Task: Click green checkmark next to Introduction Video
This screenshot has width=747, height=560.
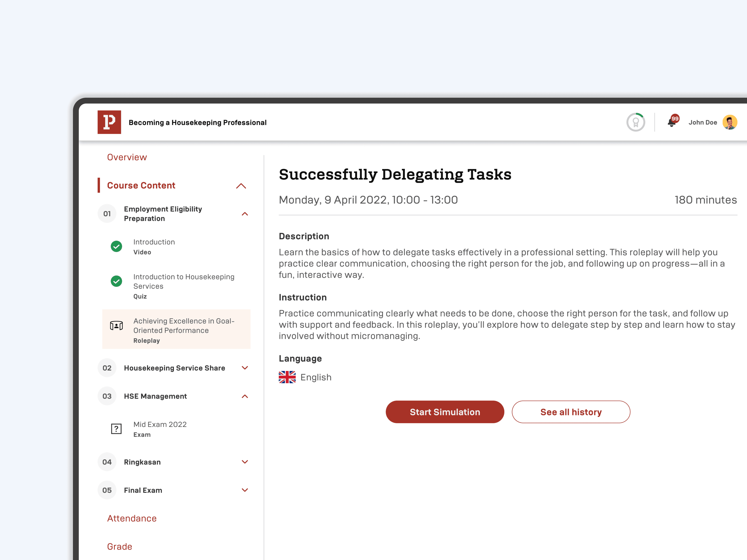Action: pyautogui.click(x=116, y=246)
